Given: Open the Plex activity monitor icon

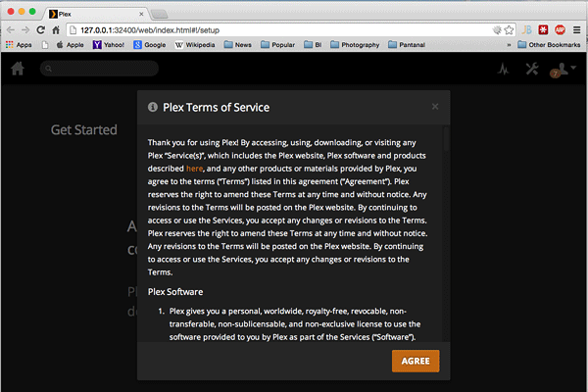Looking at the screenshot, I should pyautogui.click(x=504, y=69).
